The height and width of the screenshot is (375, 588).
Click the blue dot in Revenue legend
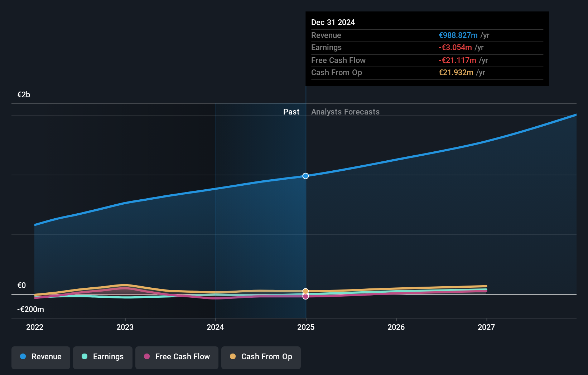tap(23, 357)
